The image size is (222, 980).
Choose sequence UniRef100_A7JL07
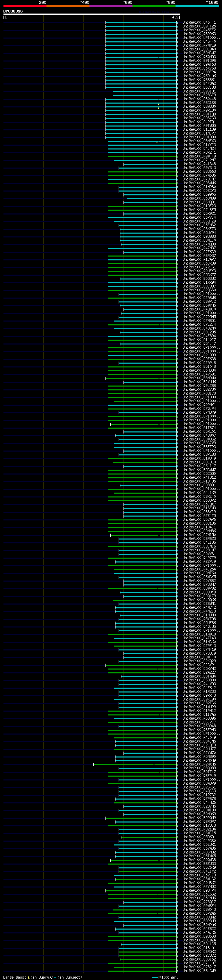199,963
